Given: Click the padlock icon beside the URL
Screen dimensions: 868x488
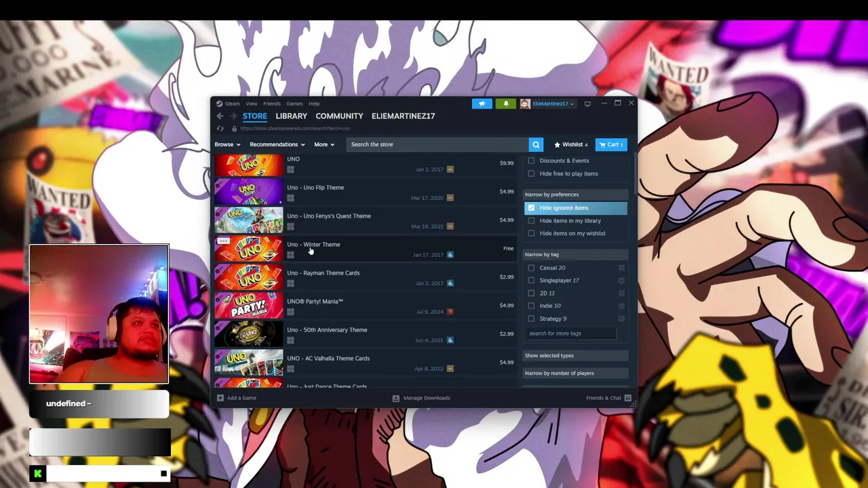Looking at the screenshot, I should pos(234,129).
